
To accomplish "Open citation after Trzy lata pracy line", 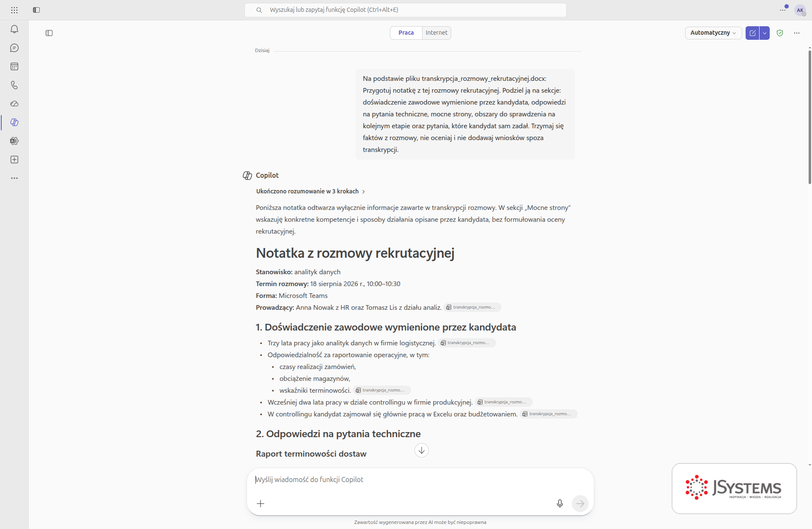I will [x=467, y=343].
